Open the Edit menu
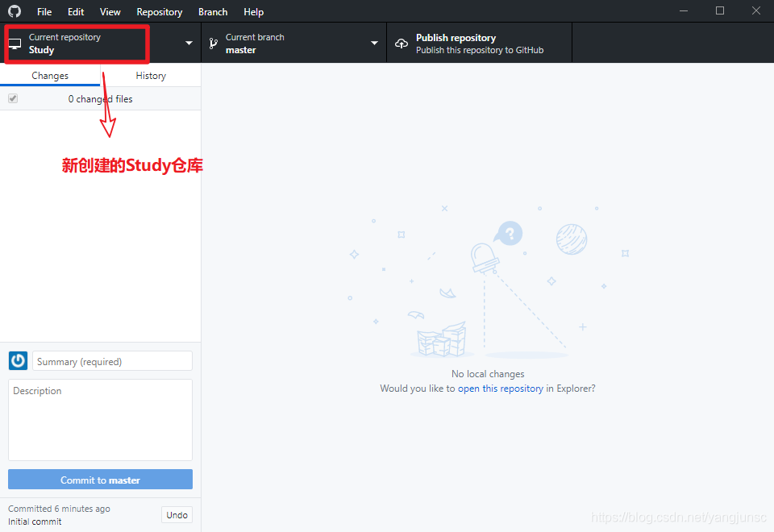 pyautogui.click(x=76, y=12)
